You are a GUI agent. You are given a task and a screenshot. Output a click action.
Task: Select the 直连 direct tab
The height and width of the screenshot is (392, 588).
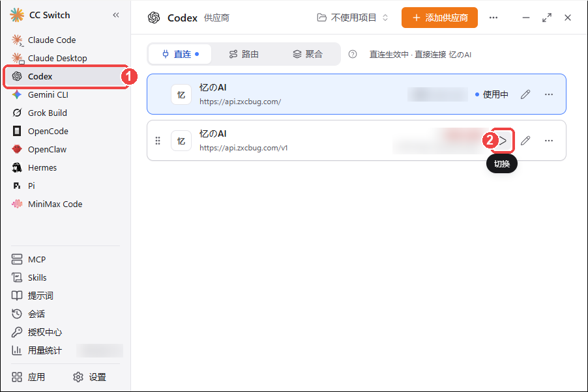pyautogui.click(x=180, y=54)
